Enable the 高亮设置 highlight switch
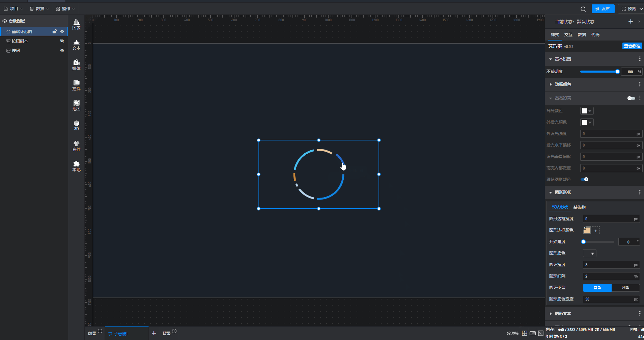The width and height of the screenshot is (644, 340). pos(631,98)
